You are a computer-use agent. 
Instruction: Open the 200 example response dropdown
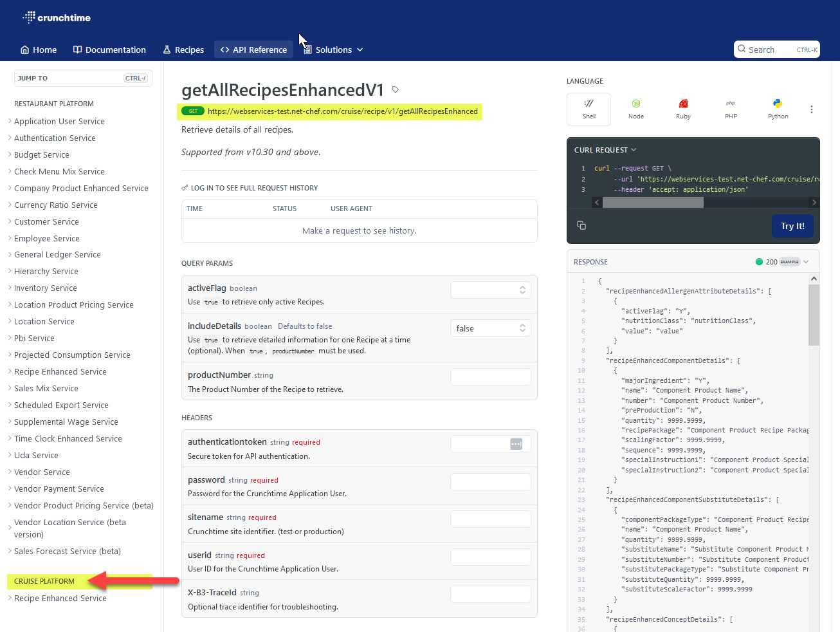pos(782,262)
